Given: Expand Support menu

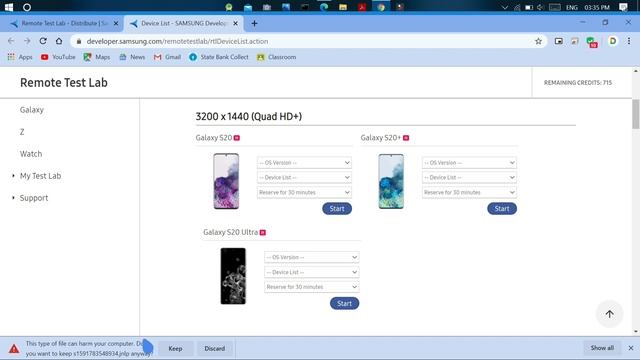Looking at the screenshot, I should pyautogui.click(x=34, y=198).
